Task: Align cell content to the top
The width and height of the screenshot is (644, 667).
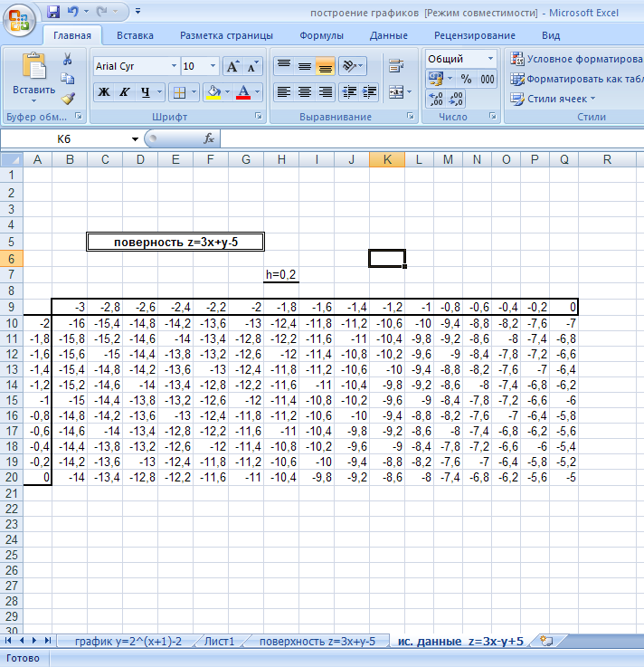Action: (x=283, y=66)
